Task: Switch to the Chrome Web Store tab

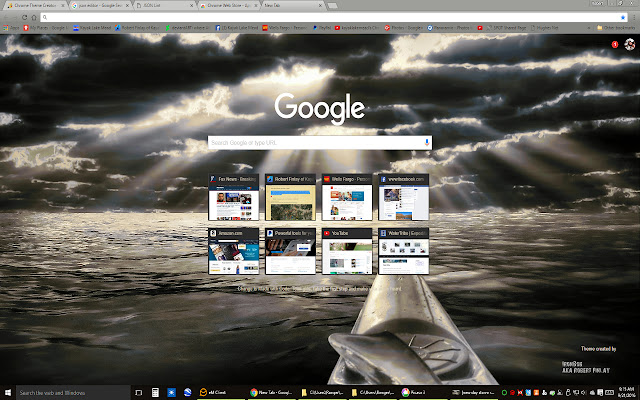Action: (x=229, y=5)
